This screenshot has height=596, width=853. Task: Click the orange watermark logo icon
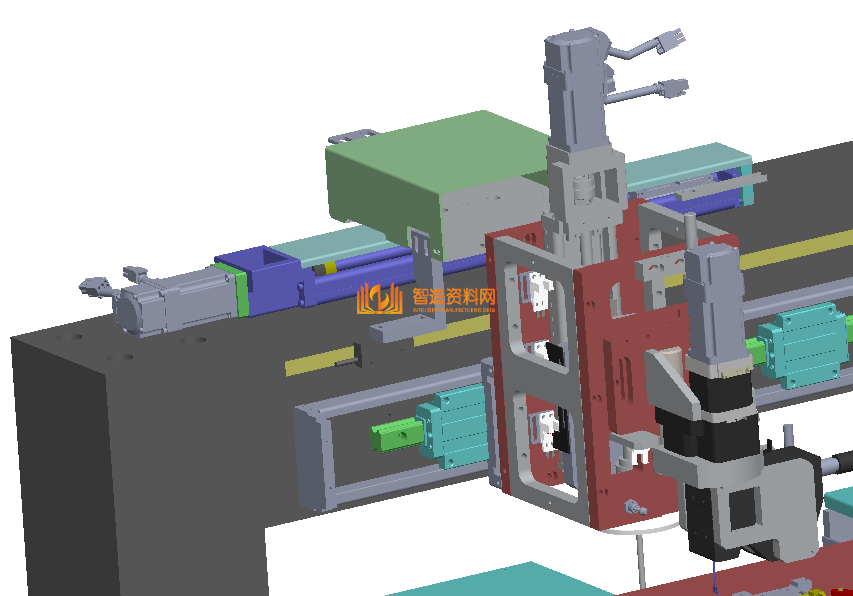click(378, 298)
